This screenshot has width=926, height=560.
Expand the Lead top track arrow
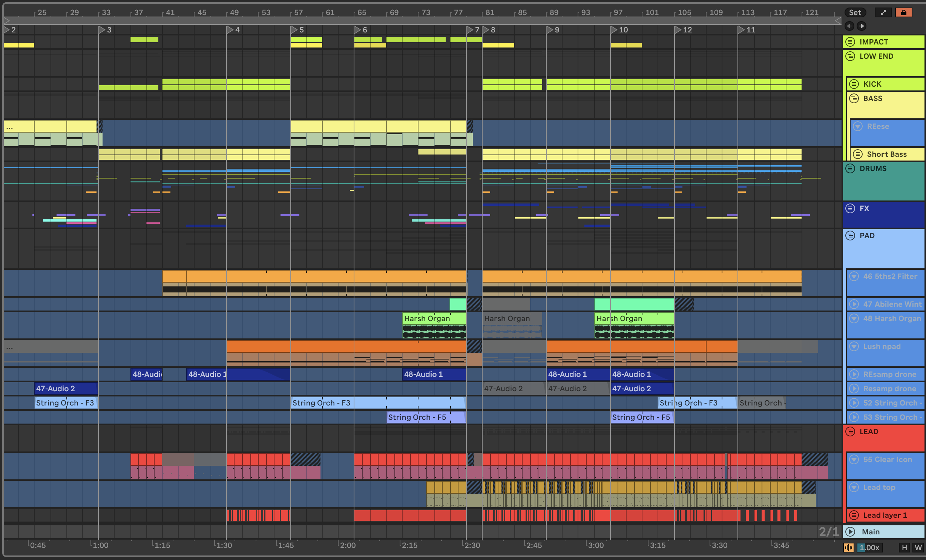tap(854, 487)
